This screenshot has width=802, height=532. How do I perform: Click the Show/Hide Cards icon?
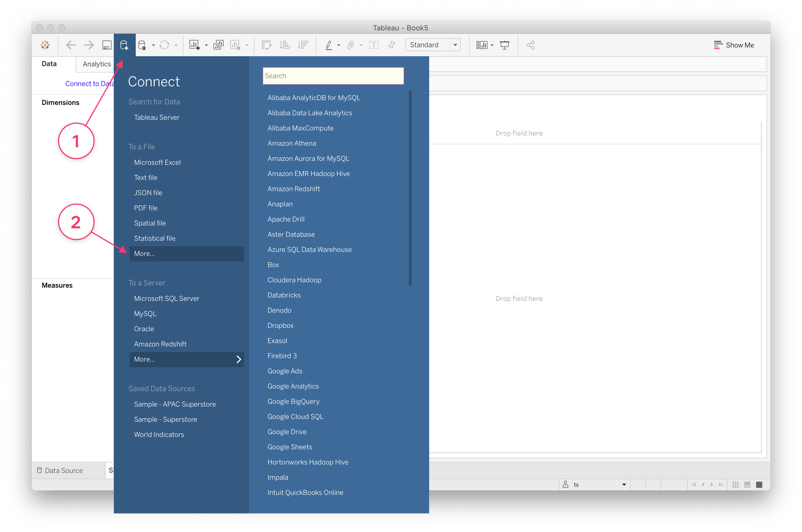tap(482, 45)
